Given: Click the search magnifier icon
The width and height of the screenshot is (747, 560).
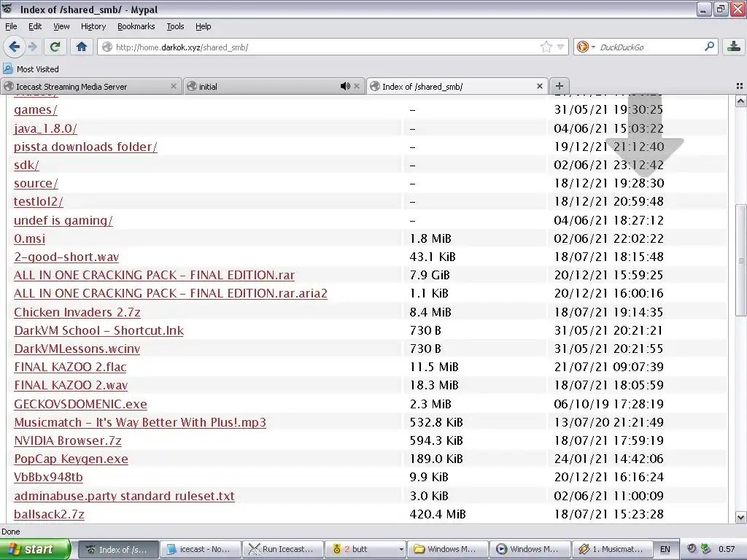Looking at the screenshot, I should coord(709,47).
